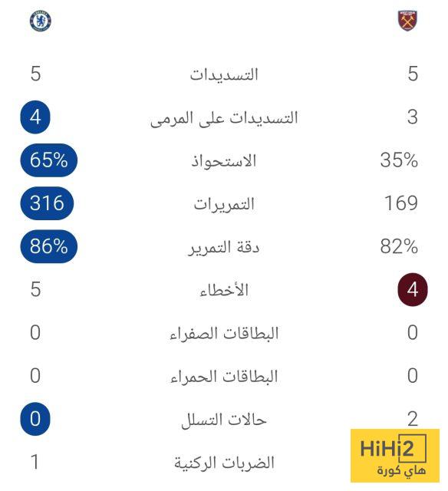Click the الضربات الركنية label
The image size is (448, 491).
pyautogui.click(x=224, y=463)
